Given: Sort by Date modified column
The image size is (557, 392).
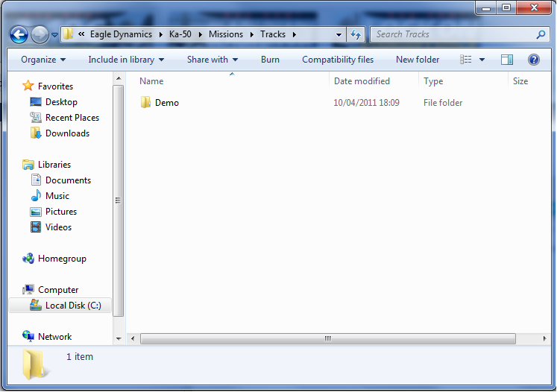Looking at the screenshot, I should tap(362, 81).
